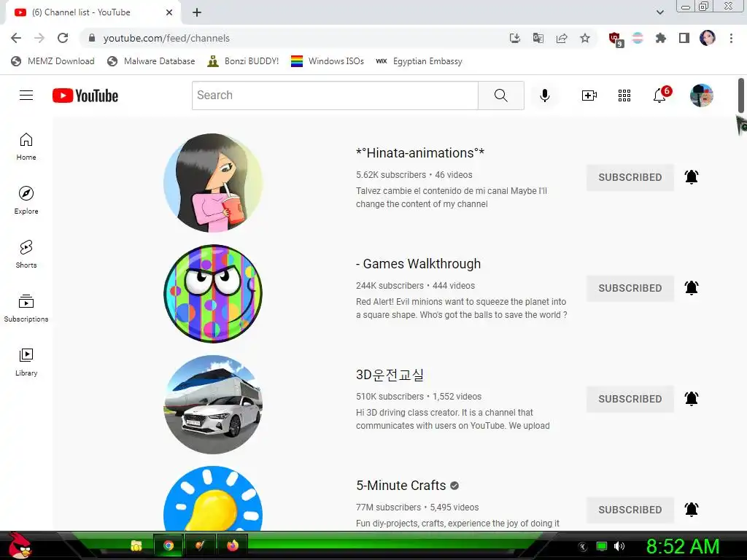The image size is (747, 560).
Task: Open notifications bell with 6 badge
Action: click(x=661, y=94)
